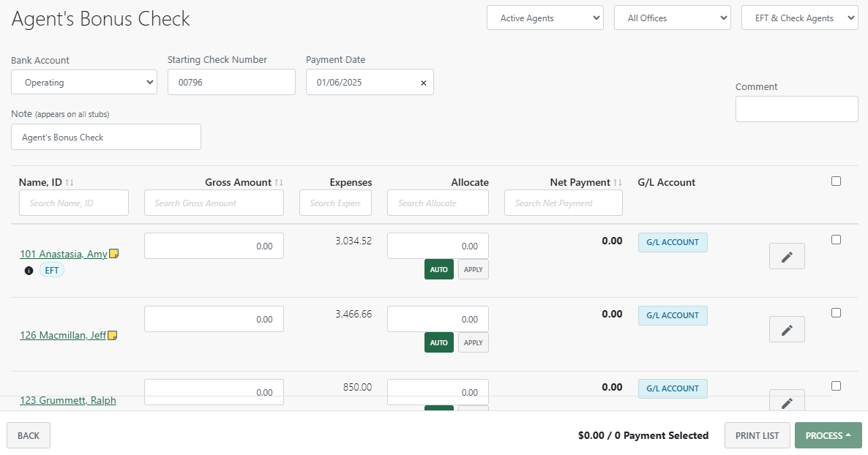Select the EFT badge under Amy Anastasia
Viewport: 868px width, 455px height.
(51, 270)
